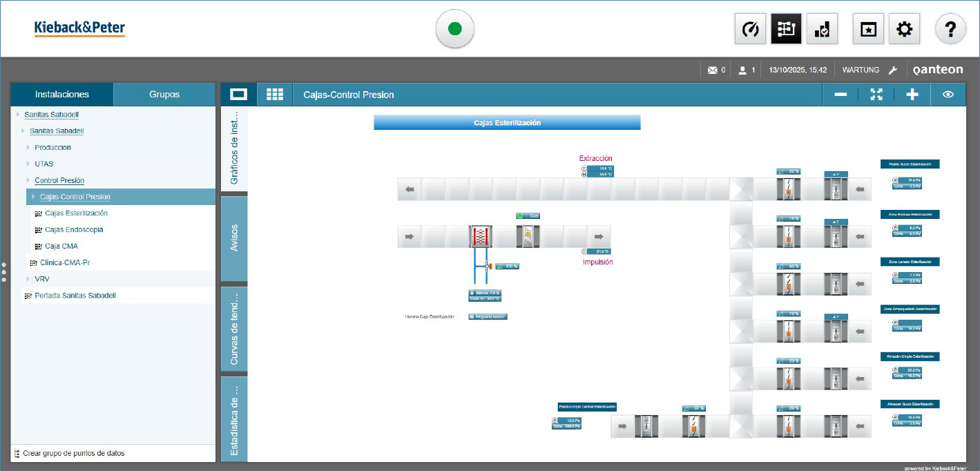Open the favorites star icon
This screenshot has width=980, height=471.
868,29
